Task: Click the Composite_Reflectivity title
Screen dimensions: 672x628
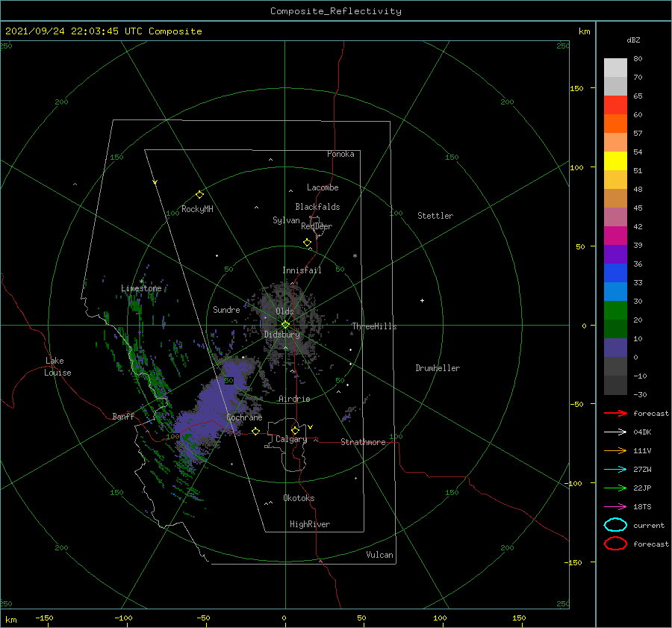Action: (x=336, y=11)
